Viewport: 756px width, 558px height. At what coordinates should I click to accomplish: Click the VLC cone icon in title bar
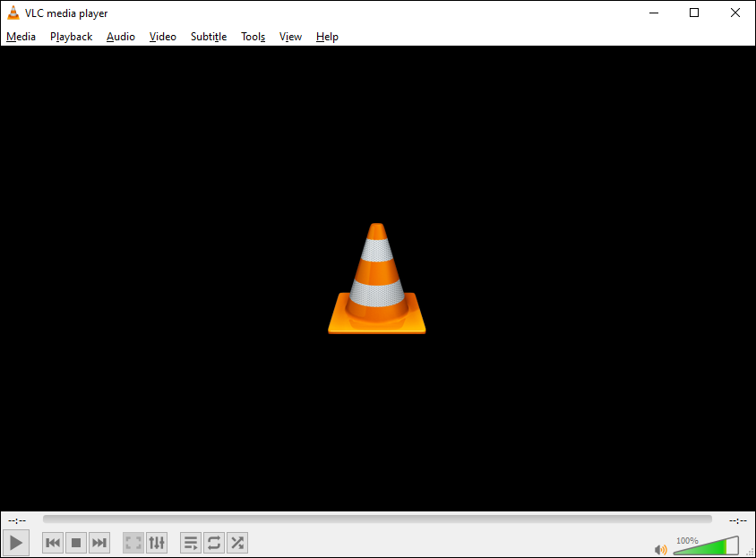[x=12, y=13]
